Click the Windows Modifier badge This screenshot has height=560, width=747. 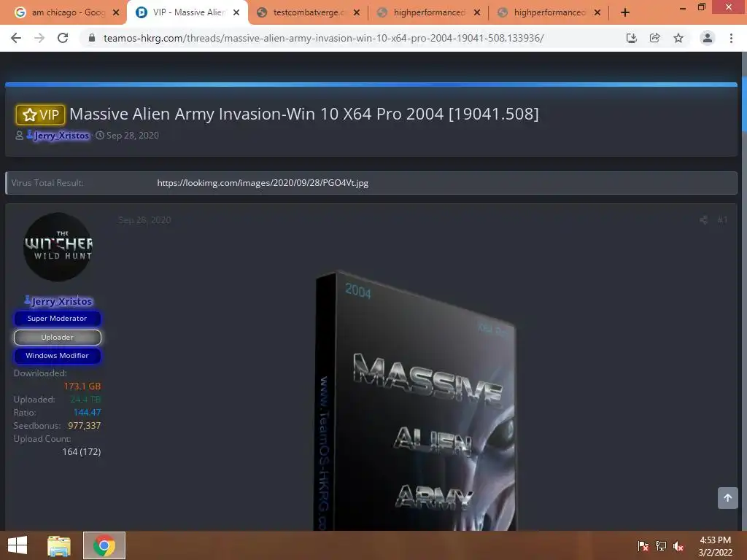click(57, 356)
